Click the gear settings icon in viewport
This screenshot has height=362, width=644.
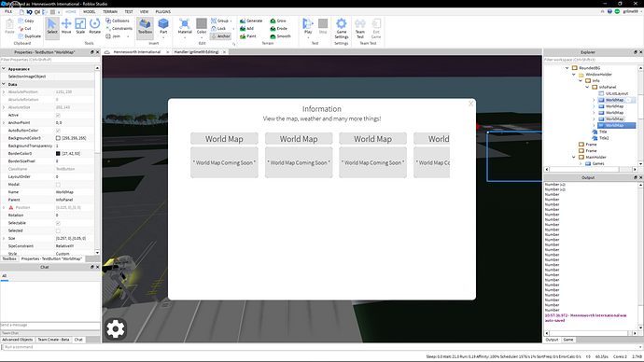116,328
